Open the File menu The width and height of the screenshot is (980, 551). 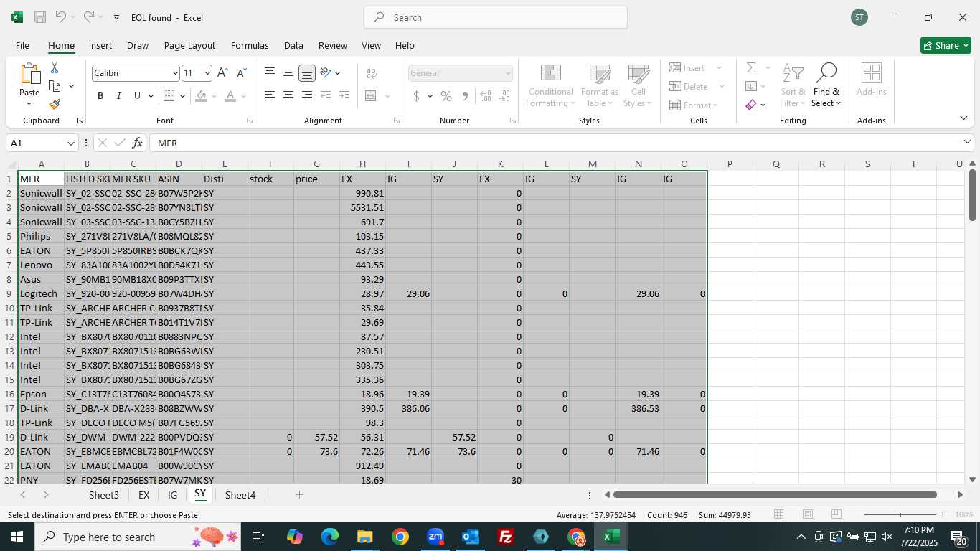pos(22,45)
